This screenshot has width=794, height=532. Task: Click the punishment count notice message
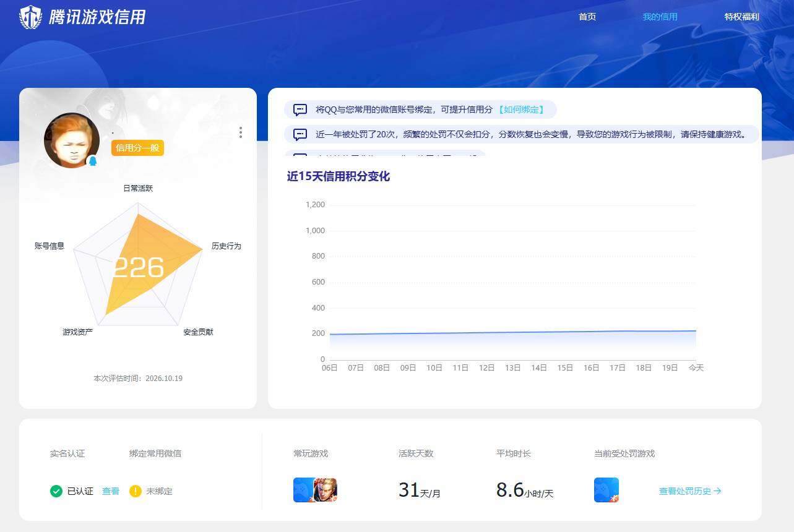pos(522,134)
